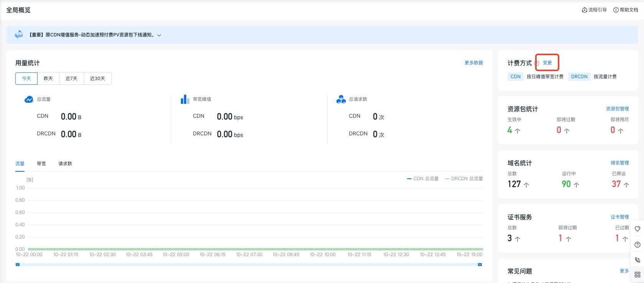Click the 用量统计 section heading
644x283 pixels.
[28, 63]
